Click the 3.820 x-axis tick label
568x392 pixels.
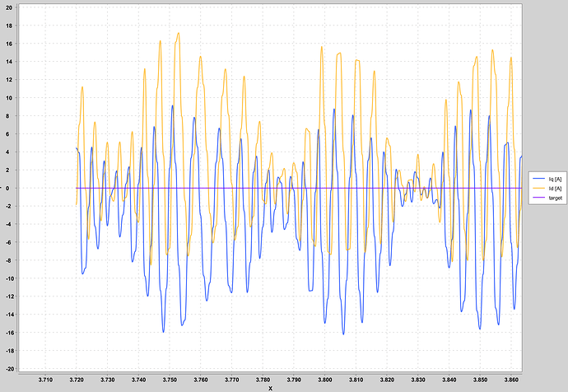click(x=387, y=380)
